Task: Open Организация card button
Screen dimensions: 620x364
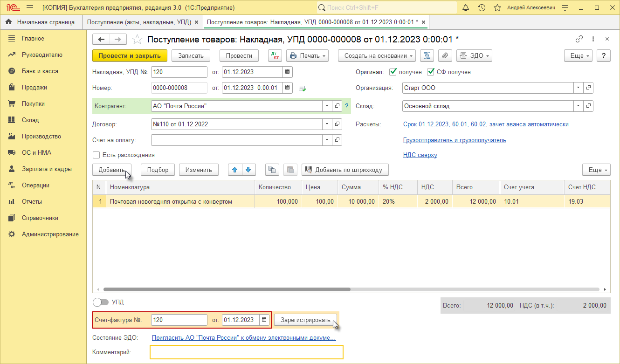Action: coord(589,88)
